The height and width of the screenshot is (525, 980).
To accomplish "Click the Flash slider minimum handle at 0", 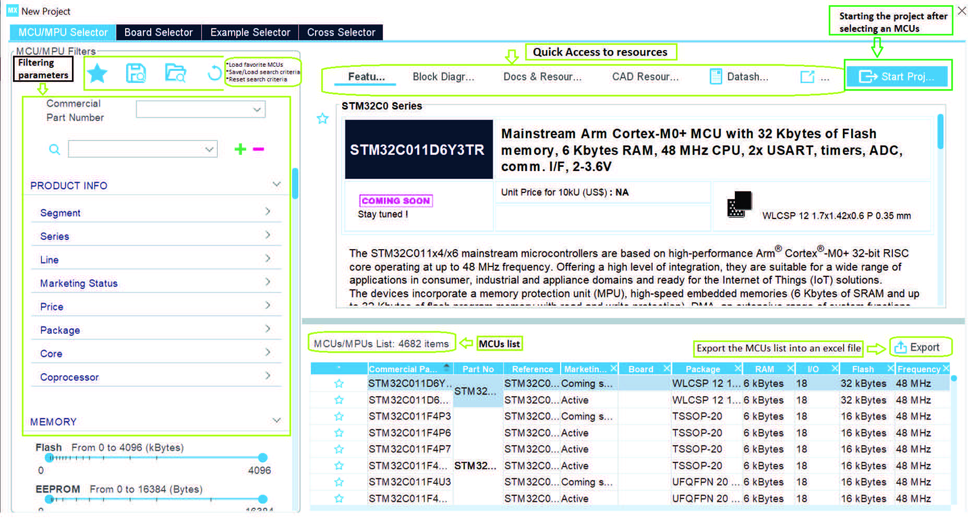I will click(49, 458).
